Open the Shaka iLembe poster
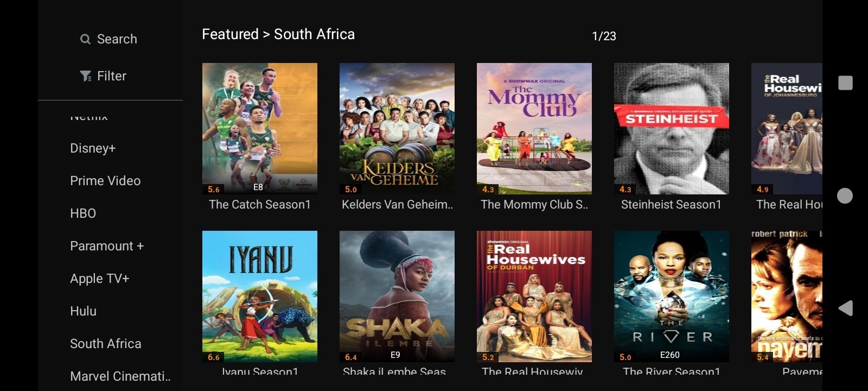This screenshot has height=391, width=868. tap(397, 297)
